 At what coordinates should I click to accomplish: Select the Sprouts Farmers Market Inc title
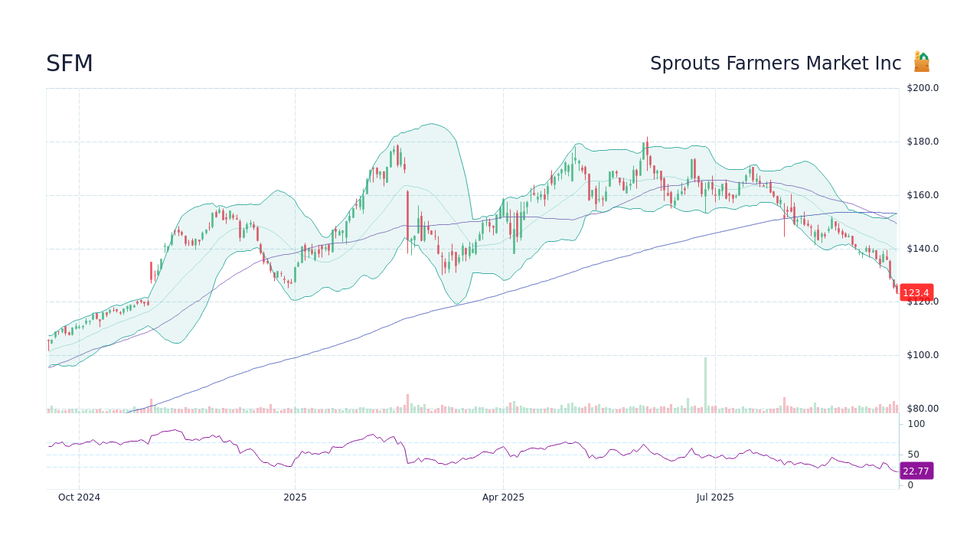tap(776, 64)
